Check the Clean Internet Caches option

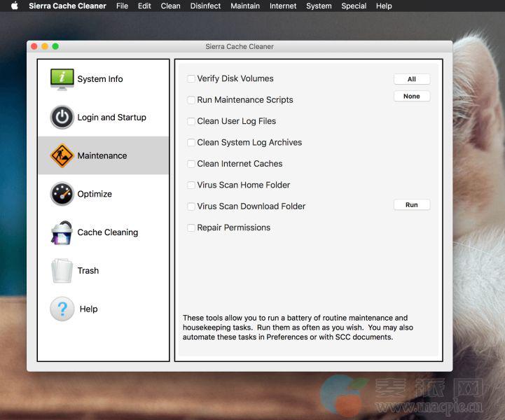click(191, 164)
